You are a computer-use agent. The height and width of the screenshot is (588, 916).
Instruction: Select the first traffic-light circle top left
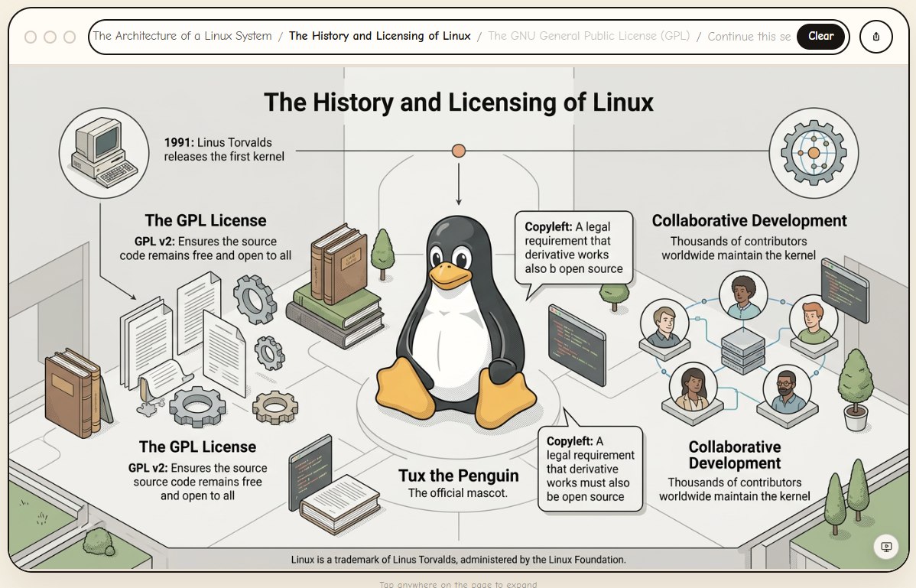click(30, 36)
